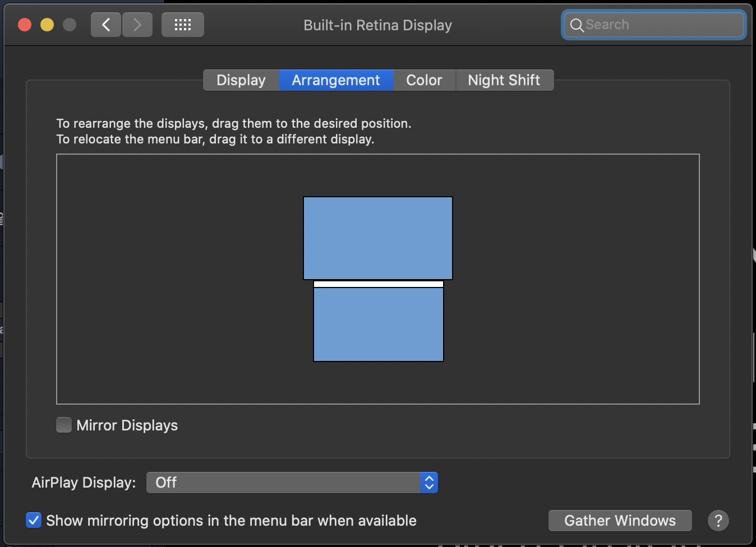Click the help question mark icon
The width and height of the screenshot is (756, 547).
[x=718, y=521]
